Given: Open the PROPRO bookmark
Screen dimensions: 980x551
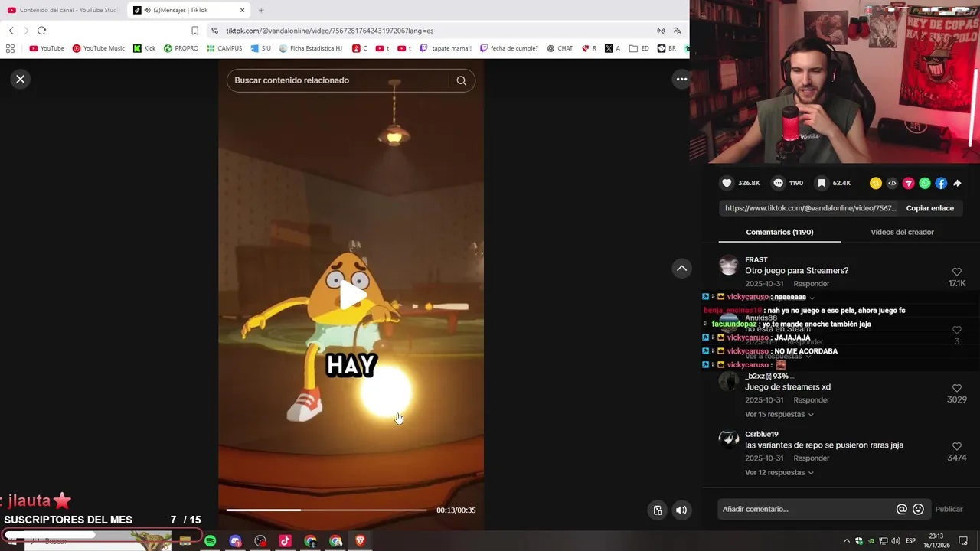Looking at the screenshot, I should coord(181,48).
